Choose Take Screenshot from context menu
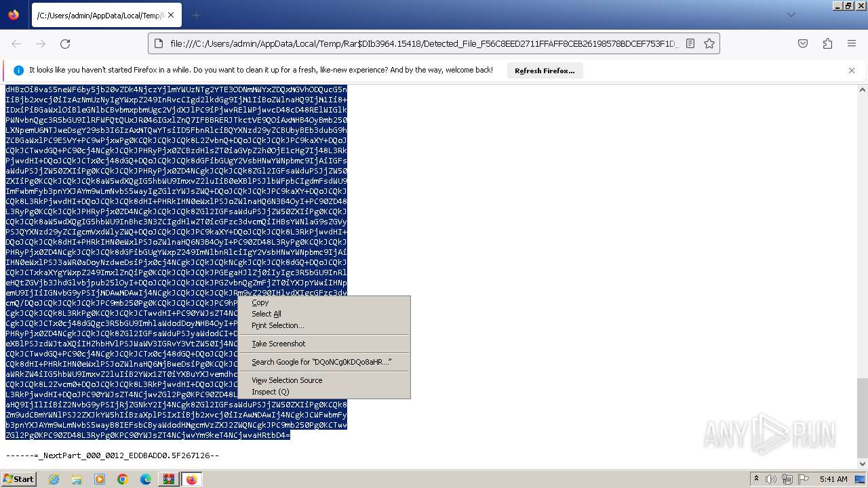Image resolution: width=868 pixels, height=488 pixels. point(324,344)
